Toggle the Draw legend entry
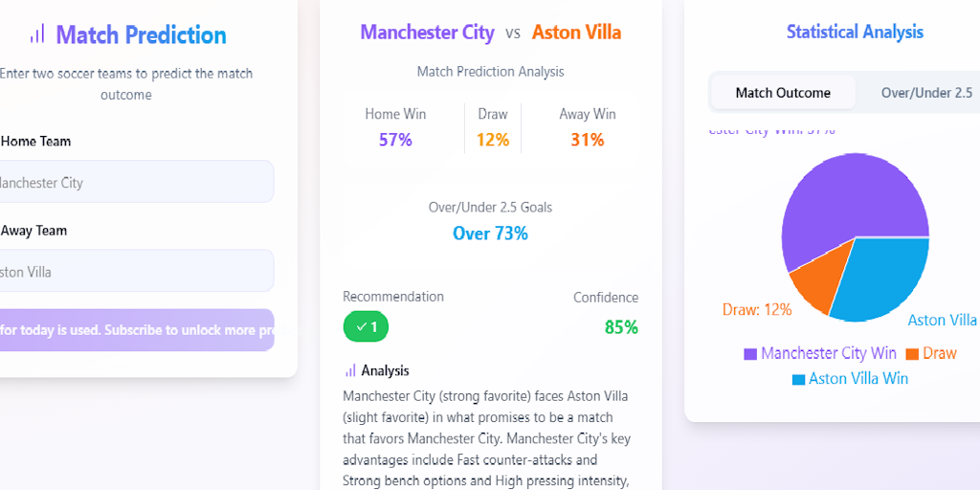Viewport: 980px width, 490px height. (931, 353)
